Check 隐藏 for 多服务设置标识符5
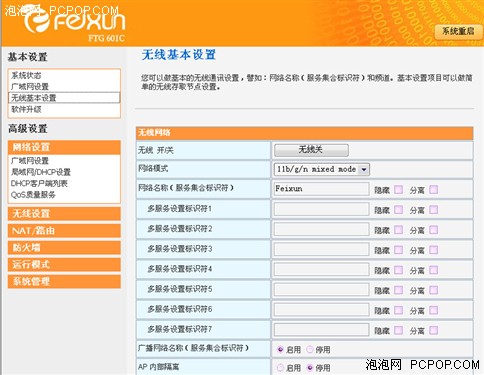This screenshot has width=484, height=375. pos(398,290)
